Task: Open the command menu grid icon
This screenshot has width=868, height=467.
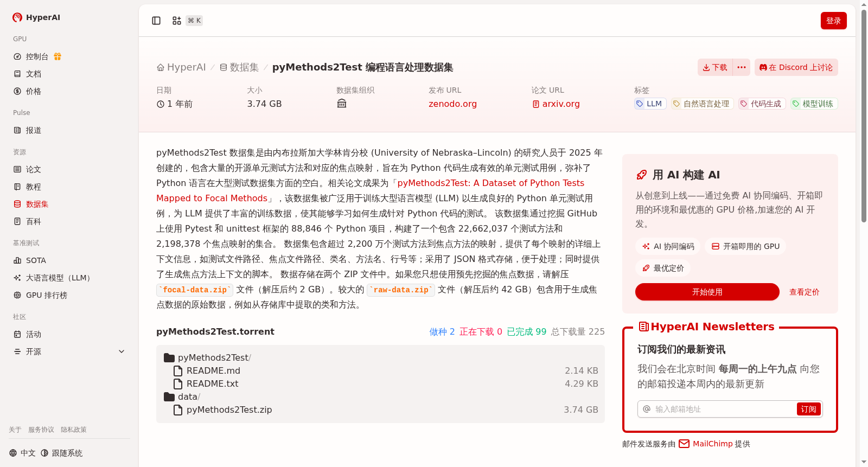Action: (177, 21)
